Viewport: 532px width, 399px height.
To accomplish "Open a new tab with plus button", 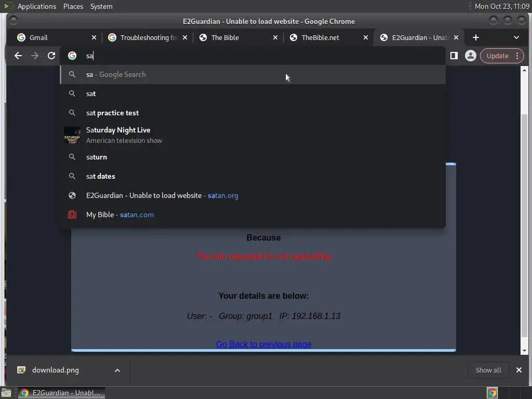I will pyautogui.click(x=476, y=37).
